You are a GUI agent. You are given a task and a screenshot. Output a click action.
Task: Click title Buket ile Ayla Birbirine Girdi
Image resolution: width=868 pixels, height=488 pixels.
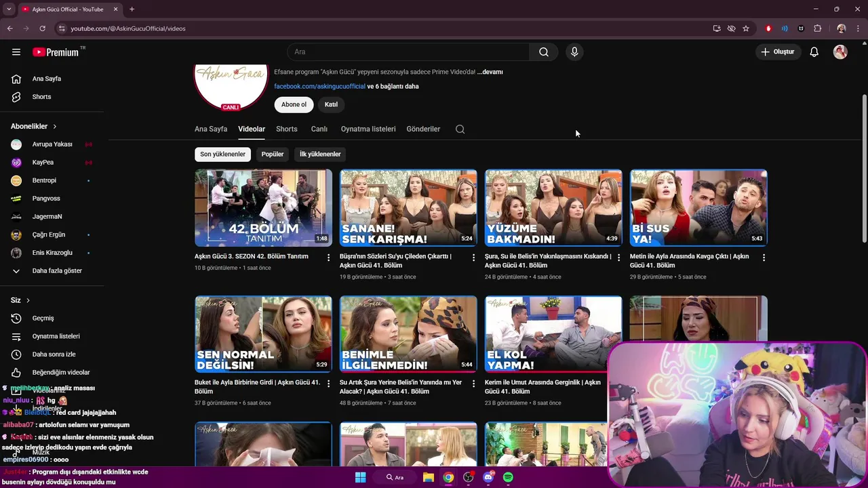coord(257,387)
